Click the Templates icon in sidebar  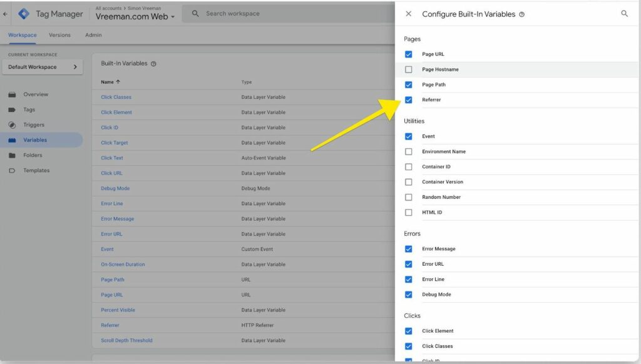click(x=12, y=170)
